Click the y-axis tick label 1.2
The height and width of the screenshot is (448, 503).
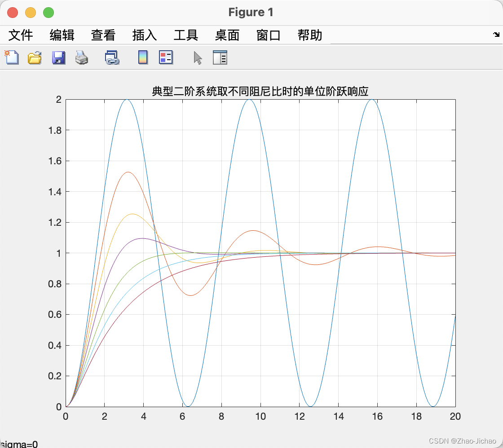(x=55, y=223)
